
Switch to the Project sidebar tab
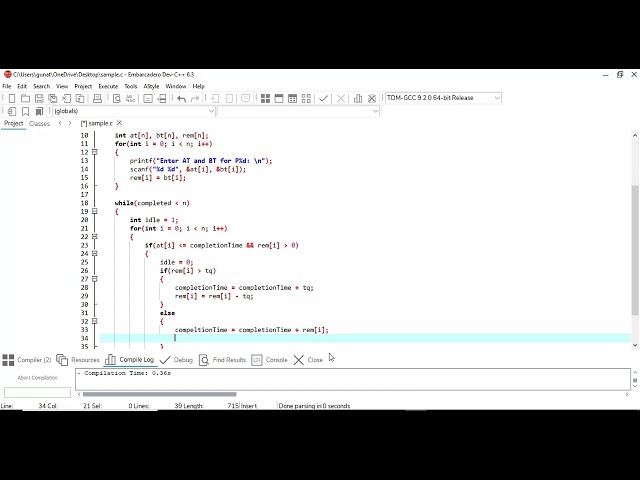pyautogui.click(x=13, y=123)
